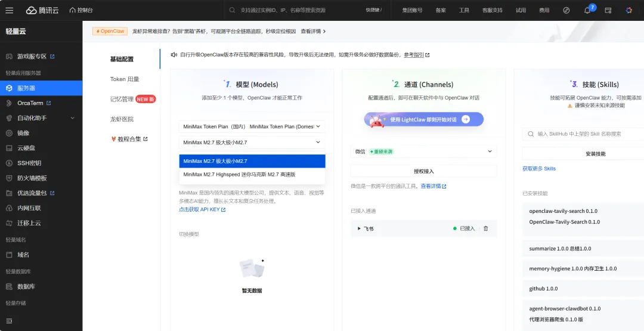Expand the 自动化助手 sidebar chevron
This screenshot has height=331, width=644.
(x=73, y=118)
